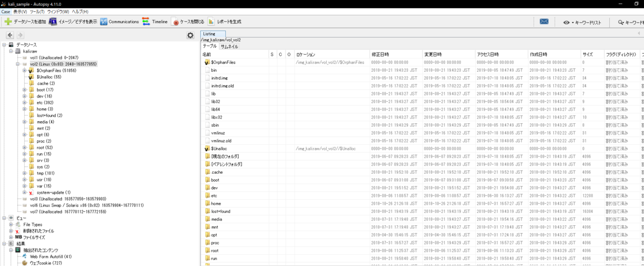Image resolution: width=644 pixels, height=266 pixels.
Task: Expand the $OrphanFiles (51856) tree node
Action: click(24, 70)
